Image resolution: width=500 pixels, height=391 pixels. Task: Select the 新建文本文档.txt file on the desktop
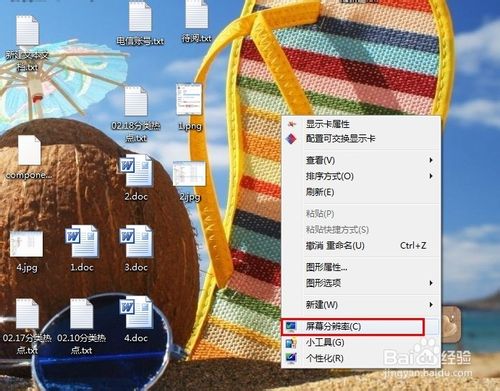click(x=27, y=43)
